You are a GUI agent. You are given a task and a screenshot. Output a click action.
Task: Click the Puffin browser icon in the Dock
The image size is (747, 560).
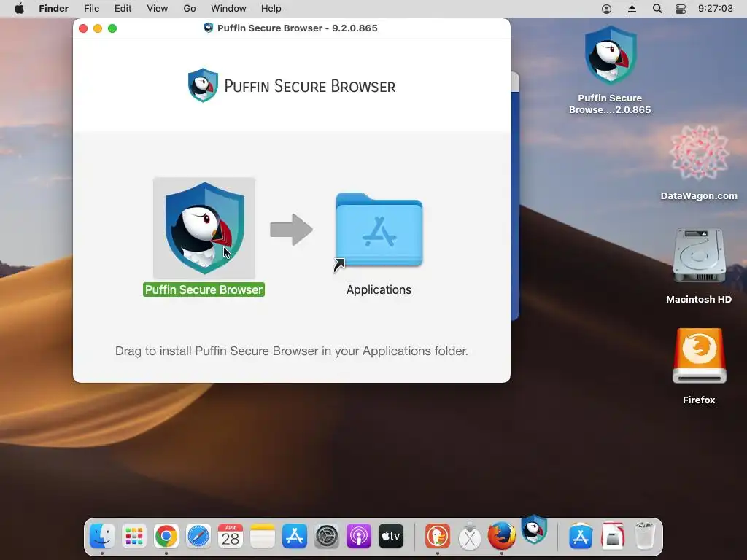click(533, 529)
